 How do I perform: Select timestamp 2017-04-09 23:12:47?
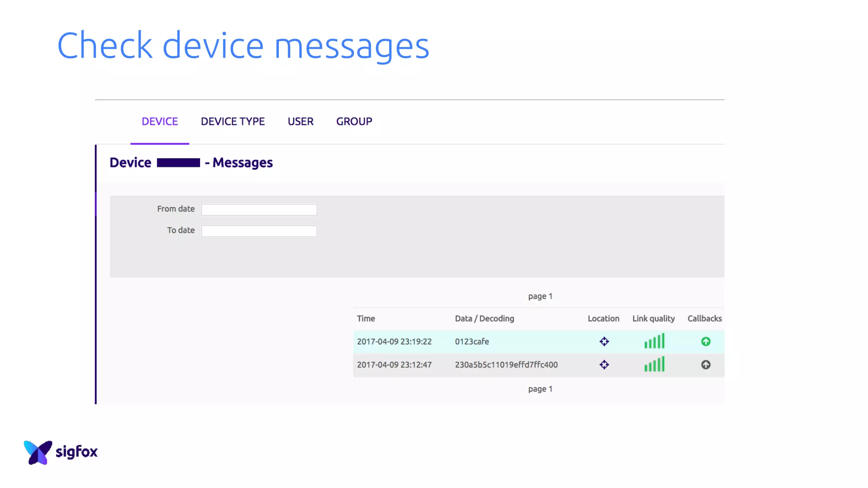(x=394, y=365)
